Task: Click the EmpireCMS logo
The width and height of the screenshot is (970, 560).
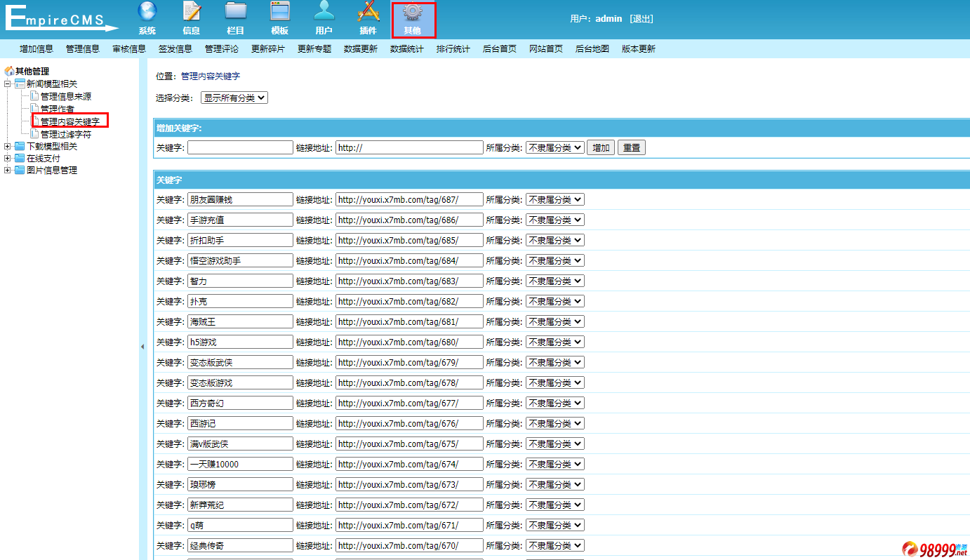Action: point(62,18)
